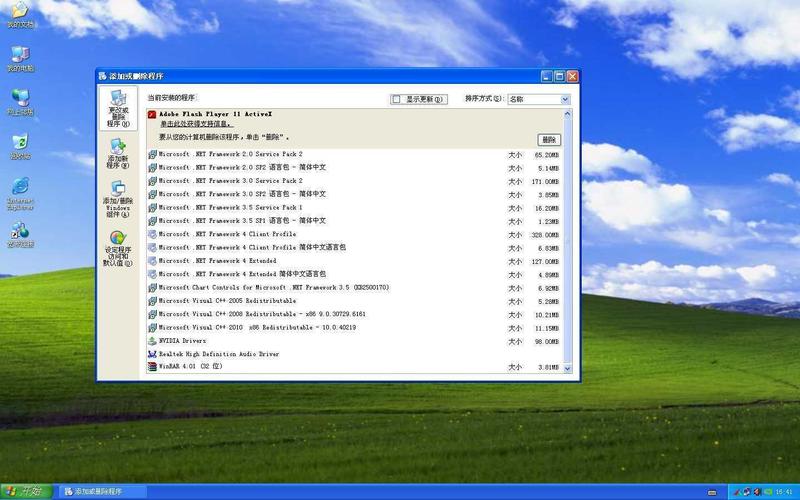Open the 我的电脑 desktop icon
Image resolution: width=800 pixels, height=500 pixels.
tap(20, 58)
